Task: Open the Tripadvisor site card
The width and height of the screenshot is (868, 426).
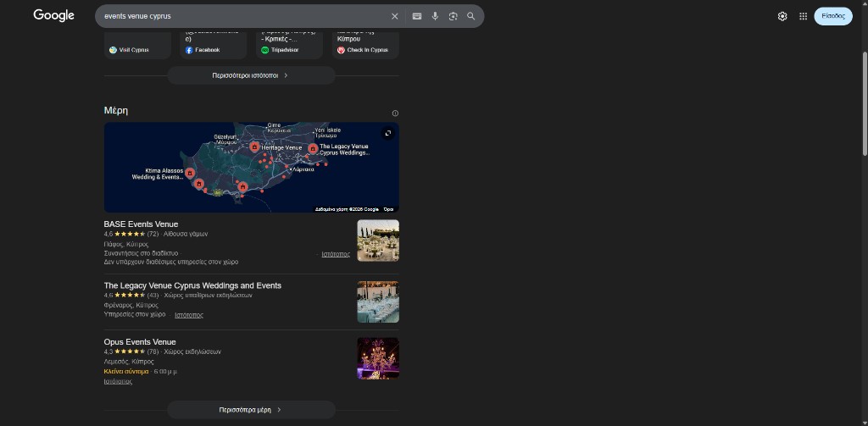Action: tap(289, 46)
